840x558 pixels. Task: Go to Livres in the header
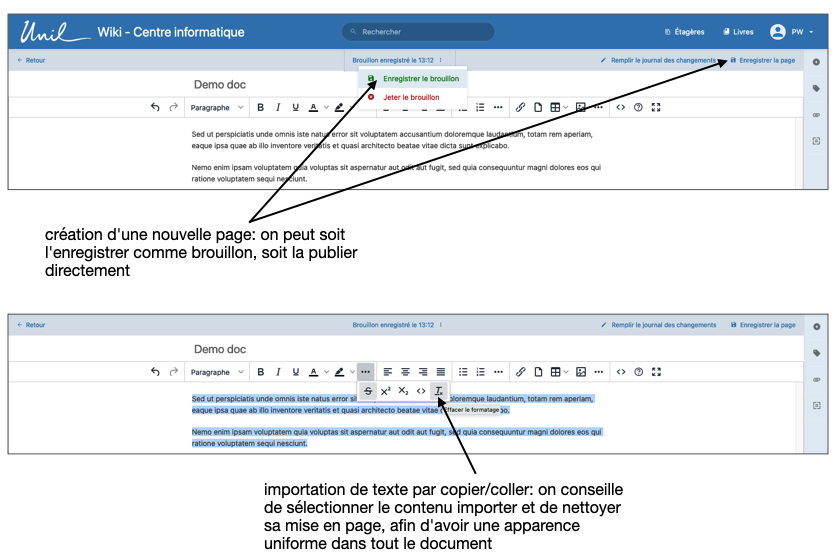coord(738,32)
